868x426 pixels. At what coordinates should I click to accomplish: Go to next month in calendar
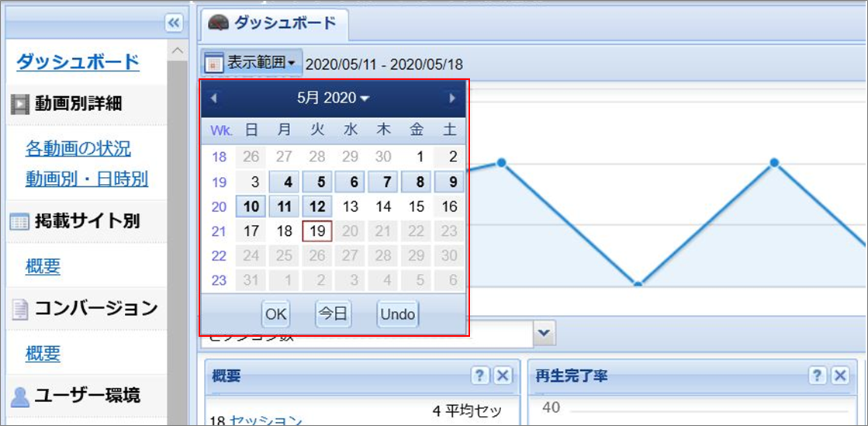(x=452, y=99)
